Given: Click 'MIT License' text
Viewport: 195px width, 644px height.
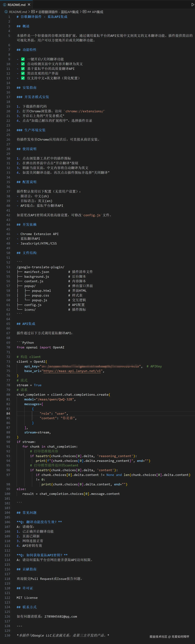Looking at the screenshot, I should [27, 598].
